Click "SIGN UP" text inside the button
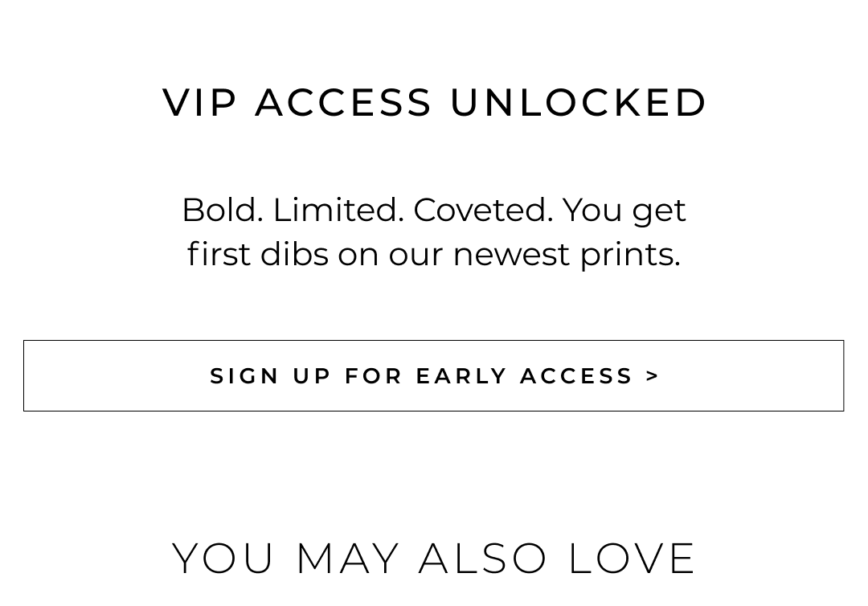 click(x=270, y=376)
